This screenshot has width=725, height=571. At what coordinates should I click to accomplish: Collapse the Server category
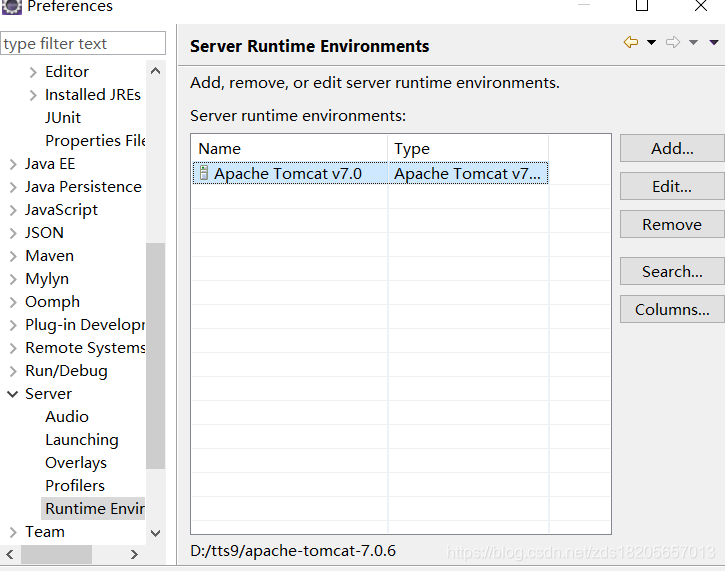coord(12,394)
